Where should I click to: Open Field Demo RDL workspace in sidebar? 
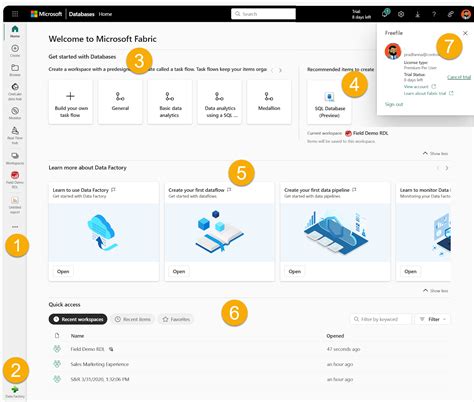(15, 180)
